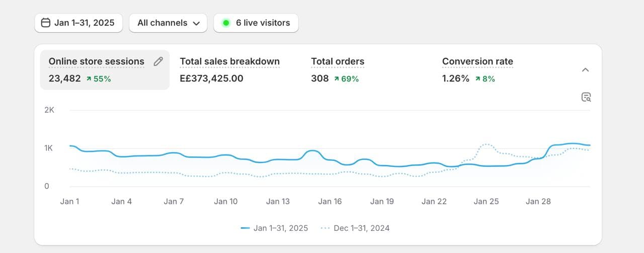Open the date range picker button
This screenshot has width=644, height=253.
point(78,23)
